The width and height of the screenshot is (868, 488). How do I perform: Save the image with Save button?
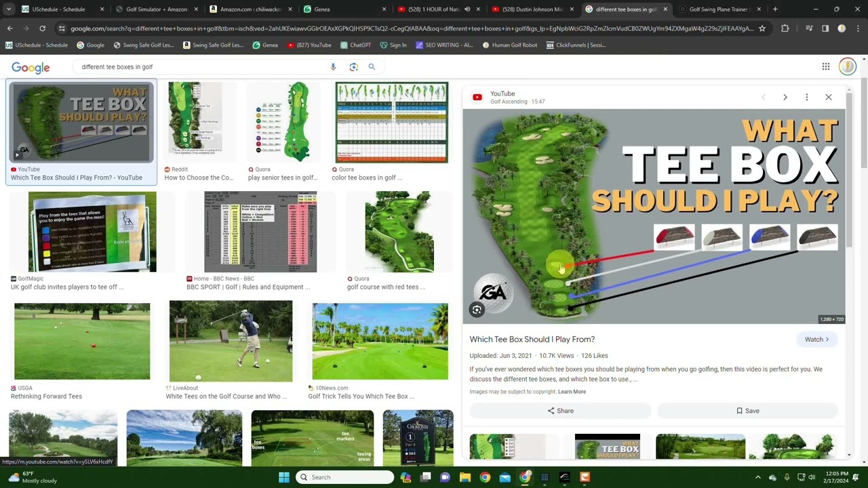tap(747, 411)
